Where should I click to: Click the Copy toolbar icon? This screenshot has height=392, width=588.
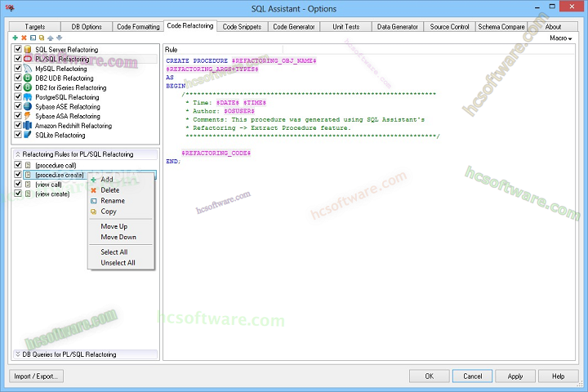(x=42, y=38)
